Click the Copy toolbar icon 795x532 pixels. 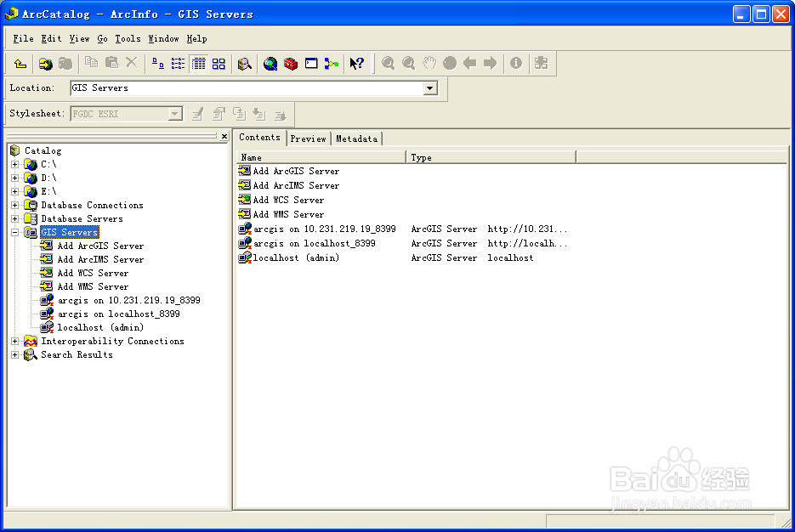(x=91, y=63)
